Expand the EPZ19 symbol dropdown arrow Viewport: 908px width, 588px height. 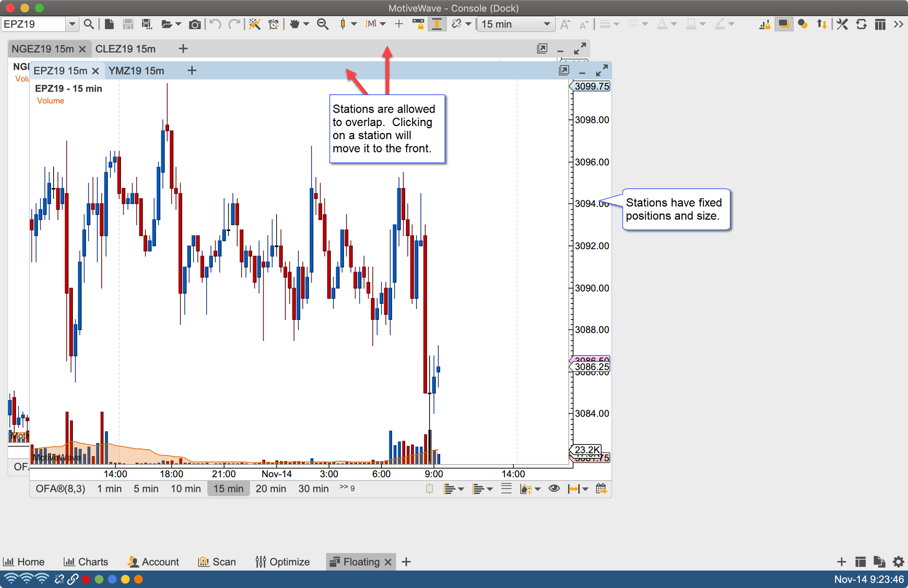pos(72,24)
